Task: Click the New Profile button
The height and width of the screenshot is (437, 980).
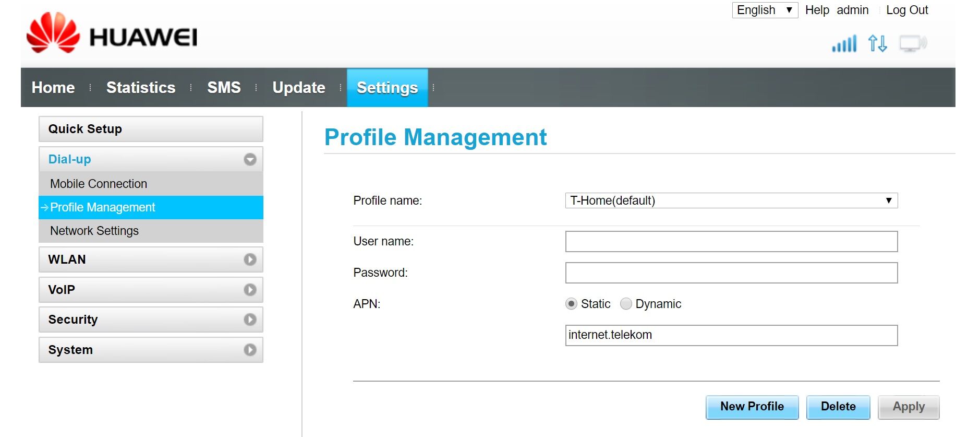Action: 752,407
